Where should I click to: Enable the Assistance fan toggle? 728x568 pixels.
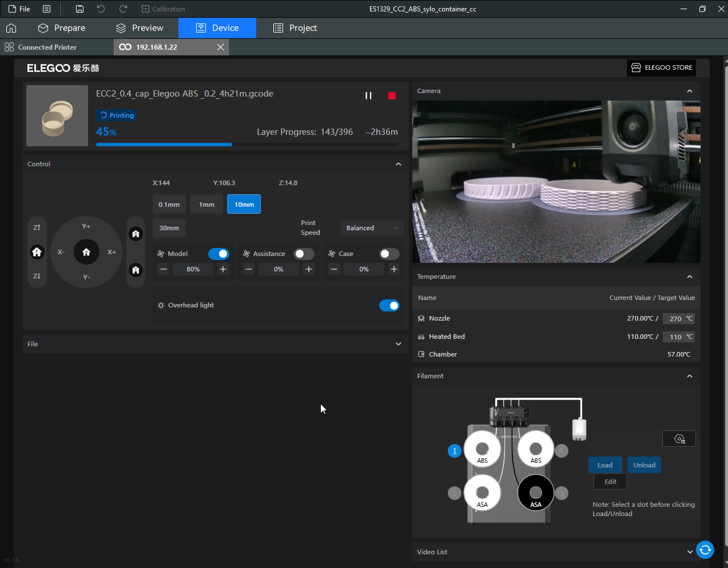pyautogui.click(x=304, y=254)
